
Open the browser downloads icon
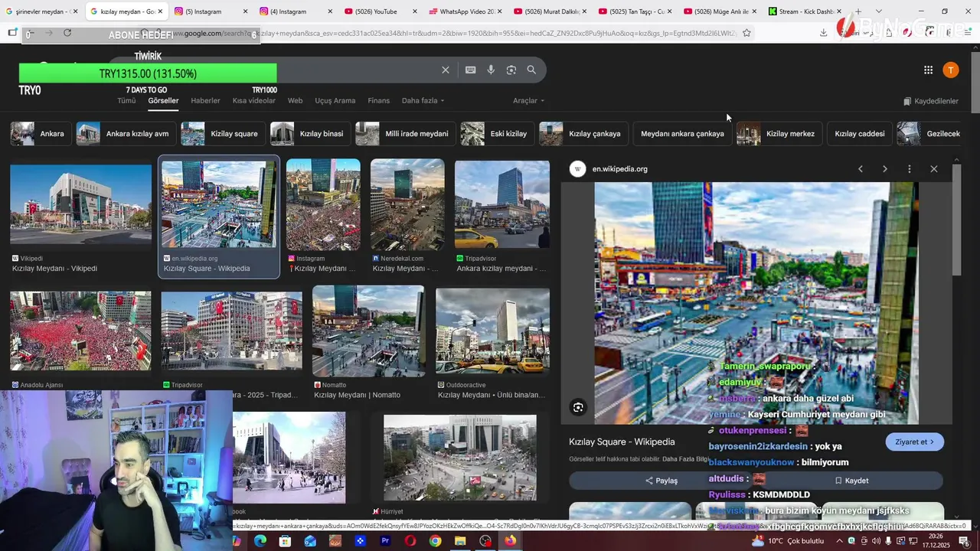(x=823, y=33)
